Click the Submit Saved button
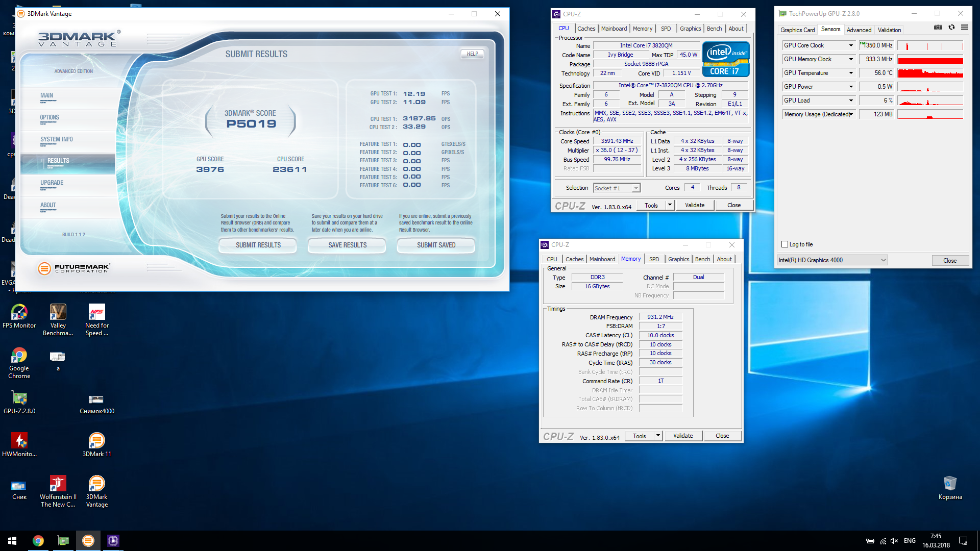 point(436,245)
